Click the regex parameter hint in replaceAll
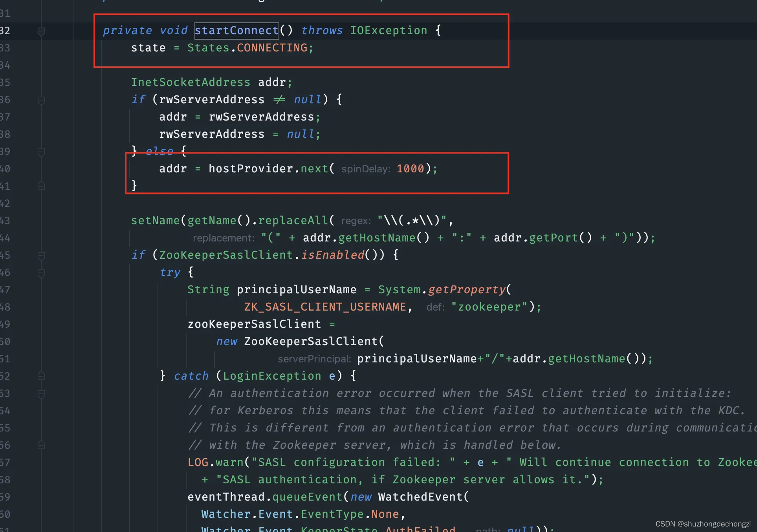Image resolution: width=757 pixels, height=532 pixels. (356, 221)
